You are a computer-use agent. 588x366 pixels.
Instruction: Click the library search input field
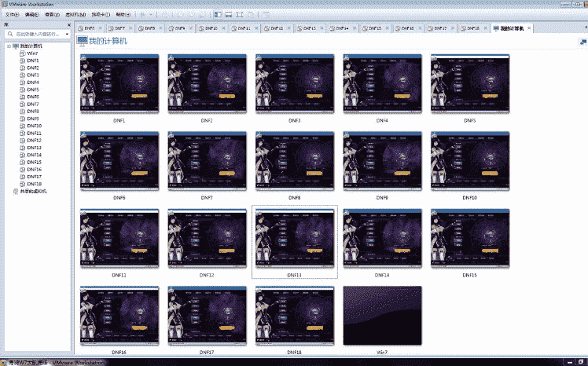[x=37, y=34]
